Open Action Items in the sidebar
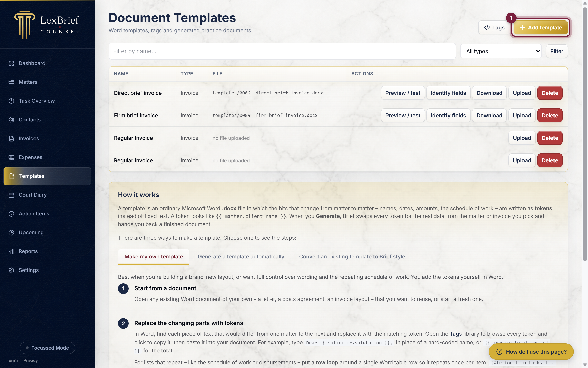This screenshot has width=588, height=368. click(47, 214)
